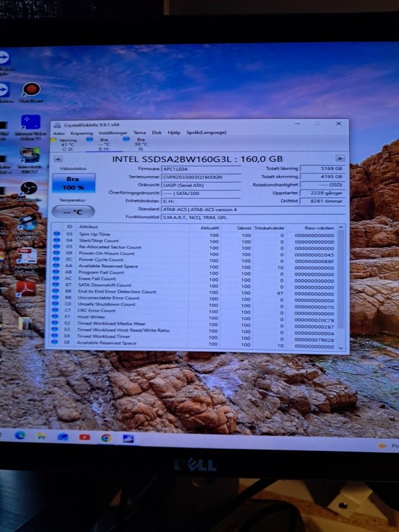Launch Google Chrome from taskbar
Screen dimensions: 399x532
[106, 438]
